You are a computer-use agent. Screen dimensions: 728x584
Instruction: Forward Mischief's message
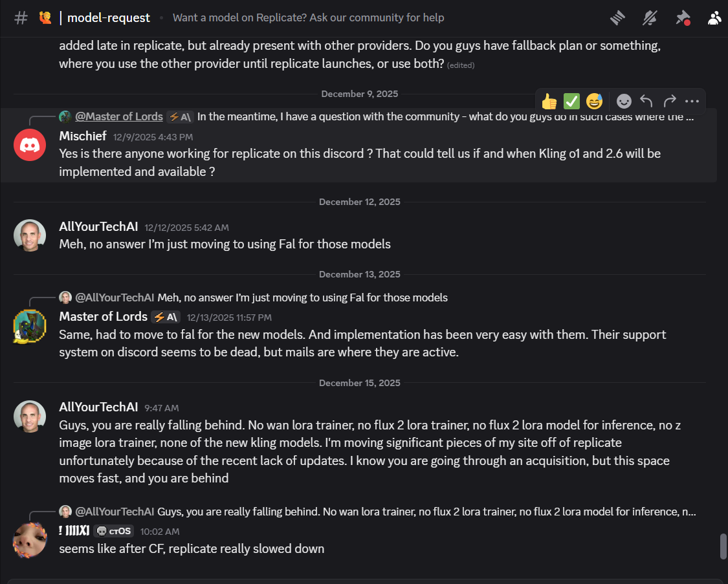pyautogui.click(x=669, y=102)
